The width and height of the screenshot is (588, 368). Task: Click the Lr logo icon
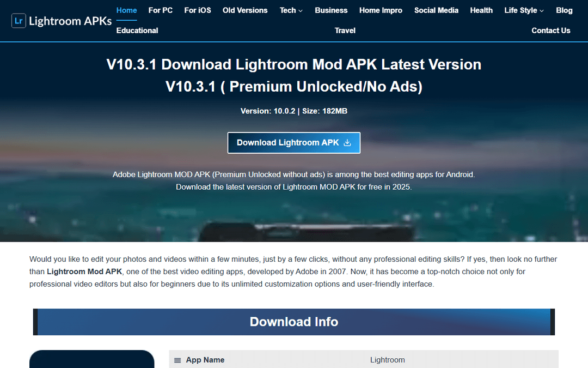19,21
